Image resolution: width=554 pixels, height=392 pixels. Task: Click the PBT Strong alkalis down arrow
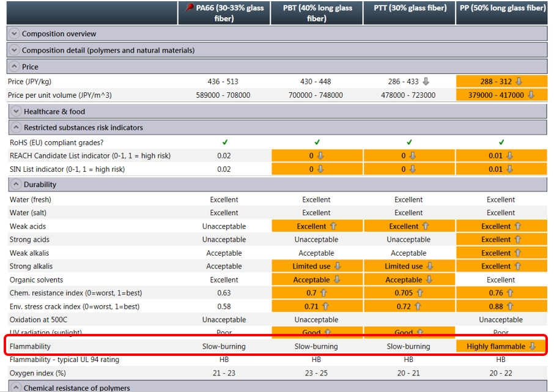pyautogui.click(x=338, y=266)
